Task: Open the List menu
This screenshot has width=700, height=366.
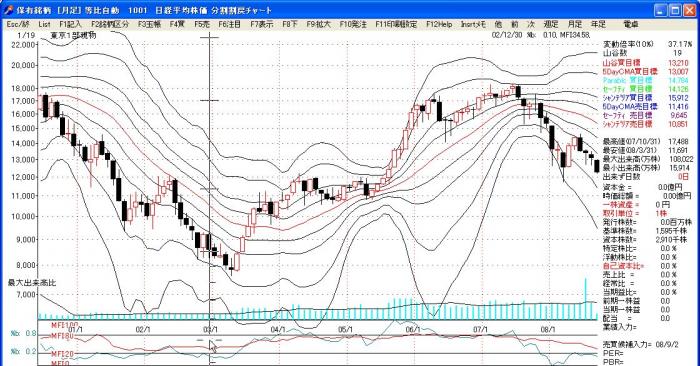Action: (44, 24)
